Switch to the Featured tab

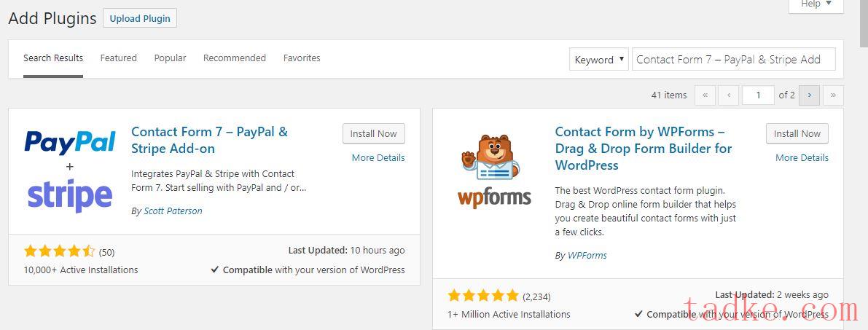[x=119, y=58]
